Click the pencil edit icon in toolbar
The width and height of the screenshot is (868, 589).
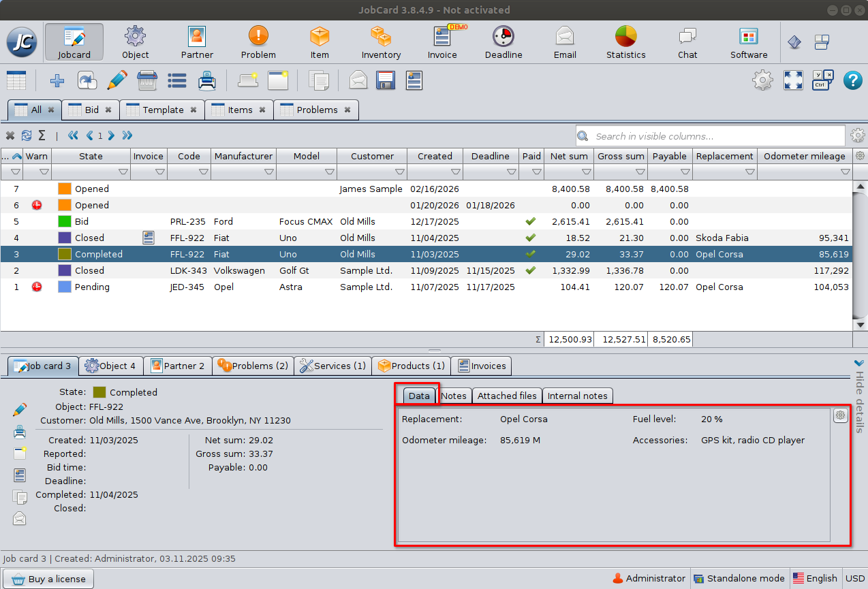coord(117,80)
